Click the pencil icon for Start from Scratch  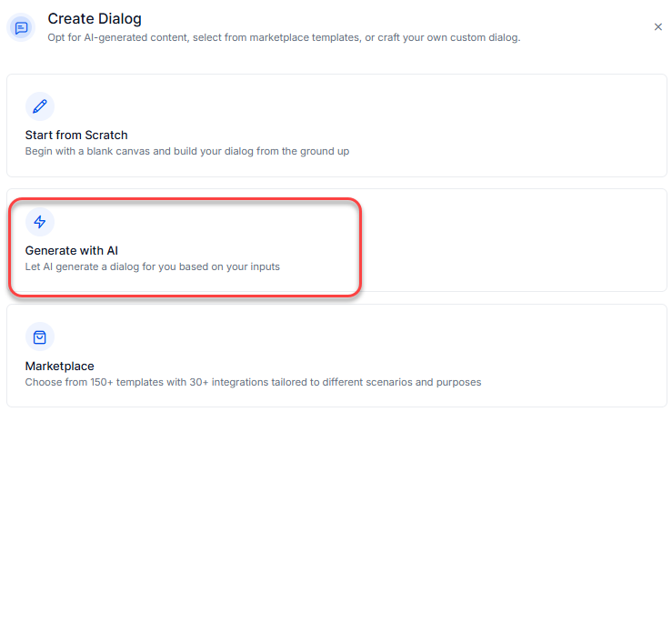(39, 106)
